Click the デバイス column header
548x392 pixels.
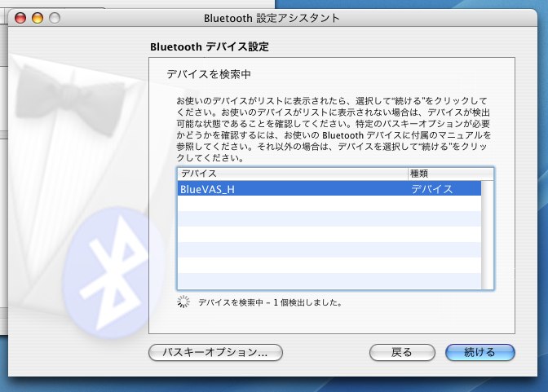tap(293, 174)
